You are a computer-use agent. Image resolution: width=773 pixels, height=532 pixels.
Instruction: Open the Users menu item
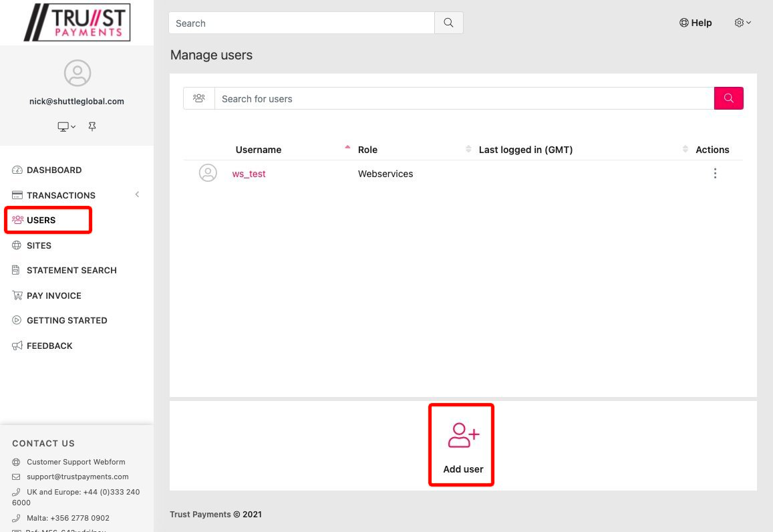(41, 220)
